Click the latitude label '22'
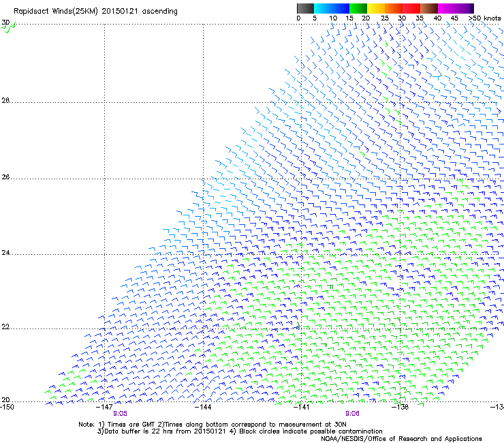The image size is (504, 443). (5, 327)
